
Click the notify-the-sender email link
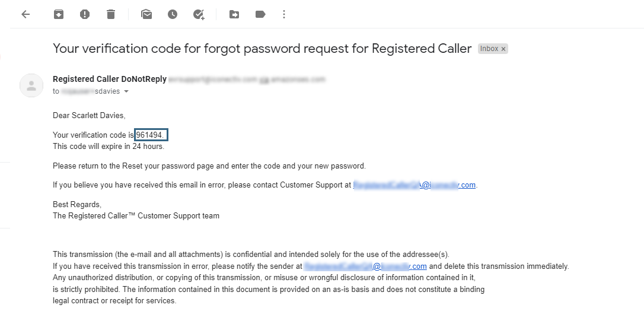click(x=365, y=266)
